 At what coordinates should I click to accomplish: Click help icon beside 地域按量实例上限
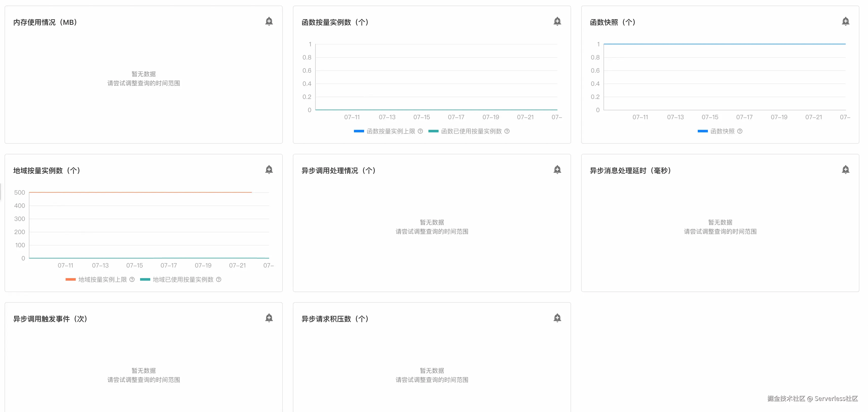click(x=132, y=280)
